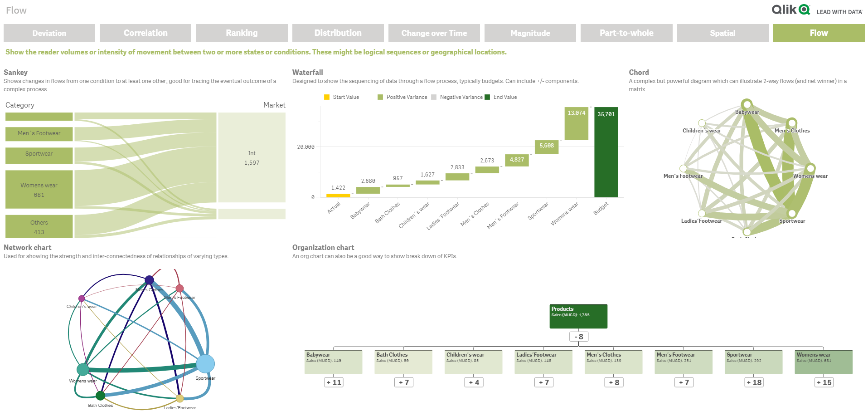Expand the Babywear node with +11
This screenshot has height=416, width=868.
[x=334, y=382]
